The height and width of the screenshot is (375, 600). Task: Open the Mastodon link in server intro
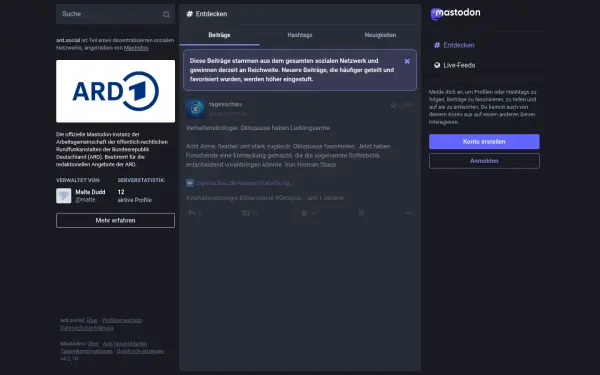(136, 48)
